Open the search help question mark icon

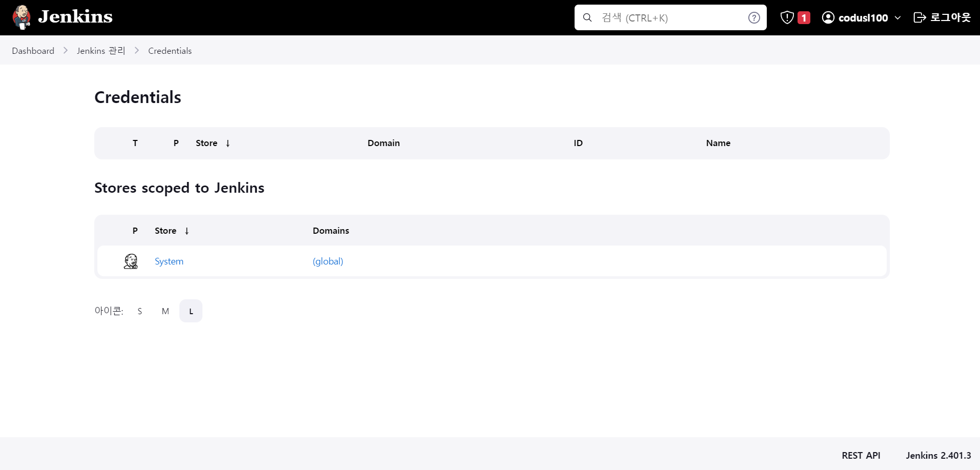point(754,18)
